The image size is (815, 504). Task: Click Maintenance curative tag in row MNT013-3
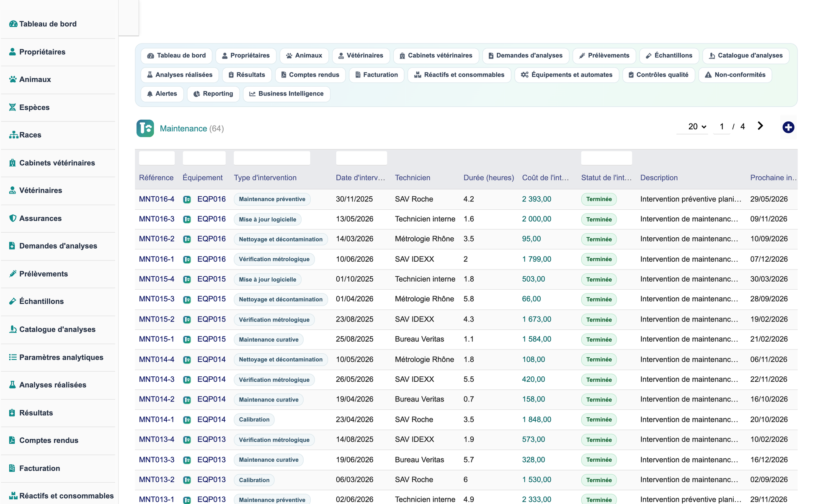point(268,460)
